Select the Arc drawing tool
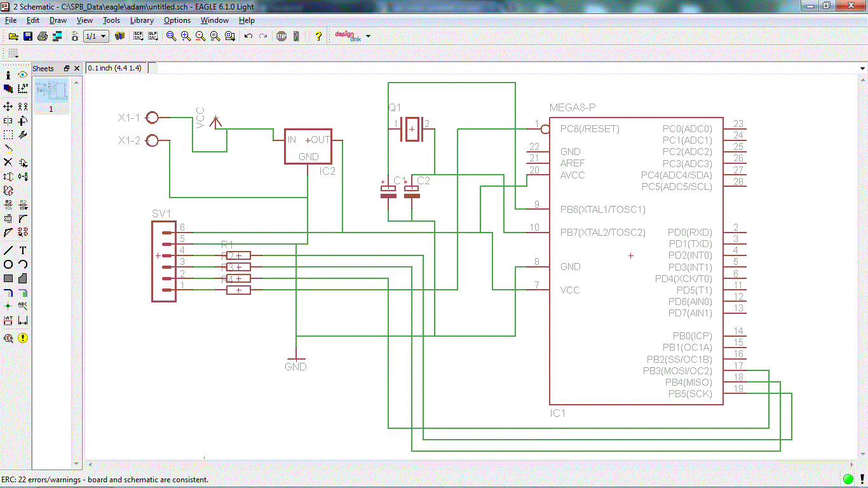The height and width of the screenshot is (488, 868). (x=23, y=264)
